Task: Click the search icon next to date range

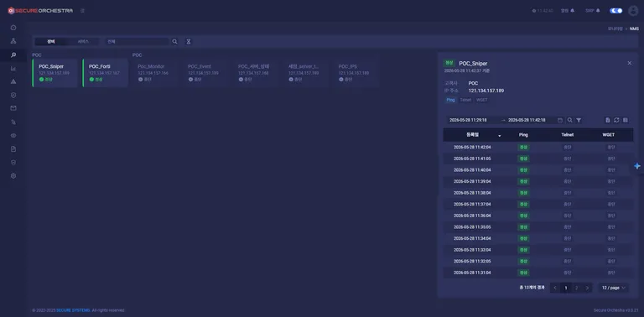Action: pyautogui.click(x=569, y=120)
